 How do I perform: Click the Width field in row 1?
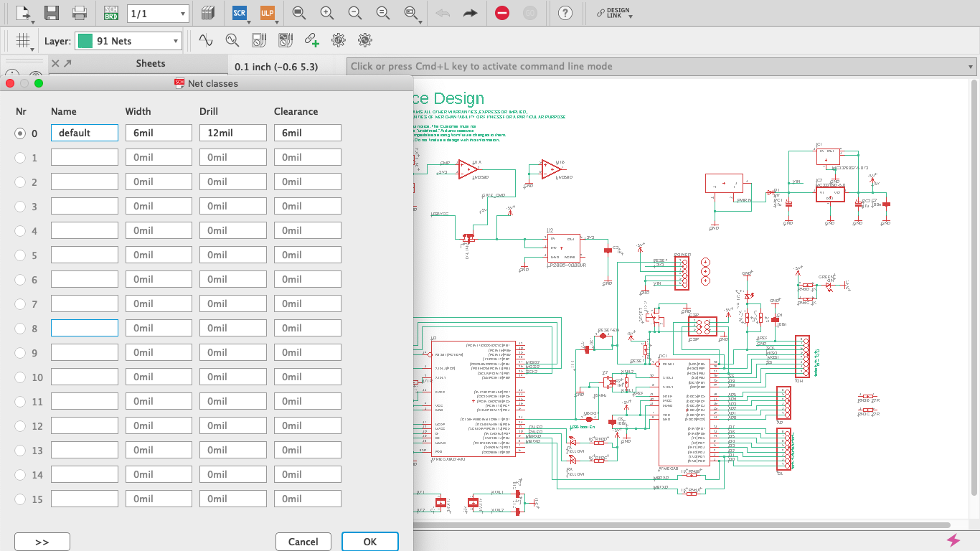coord(159,157)
